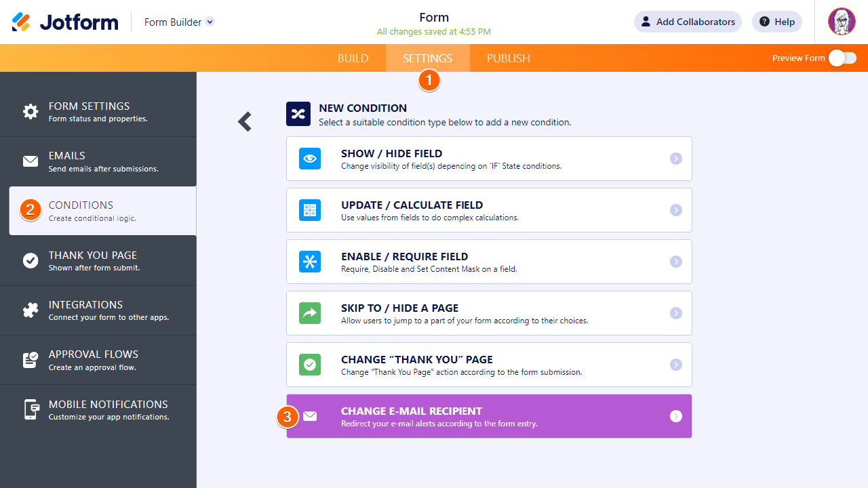The image size is (868, 488).
Task: Open the Help button
Action: tap(777, 22)
